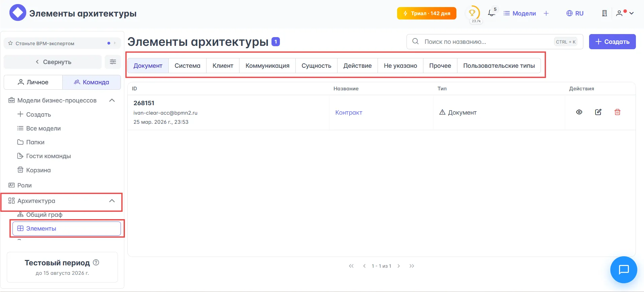Click the eye icon to view Контракт
The image size is (644, 292).
[579, 112]
